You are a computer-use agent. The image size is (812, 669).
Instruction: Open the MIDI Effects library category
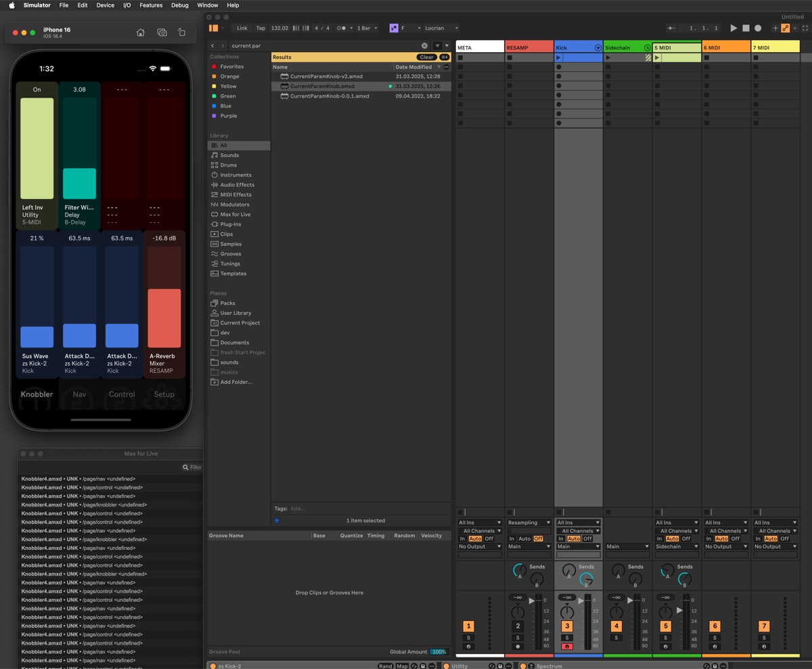click(x=235, y=194)
